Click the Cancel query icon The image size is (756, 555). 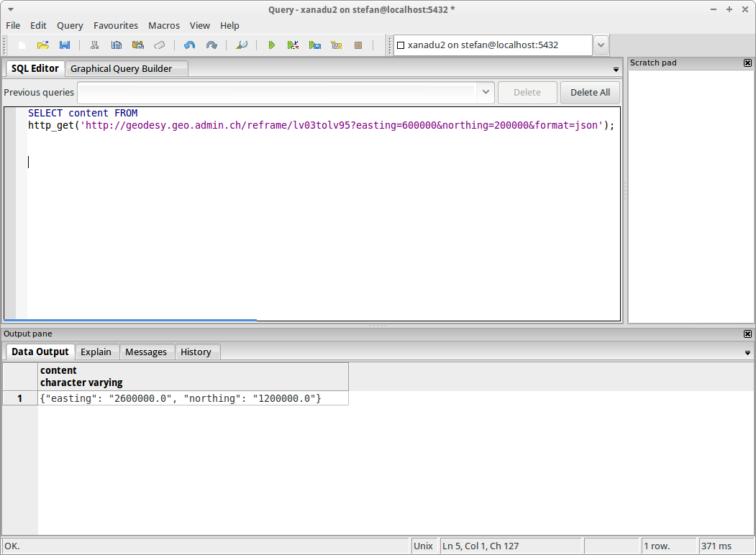pyautogui.click(x=358, y=45)
